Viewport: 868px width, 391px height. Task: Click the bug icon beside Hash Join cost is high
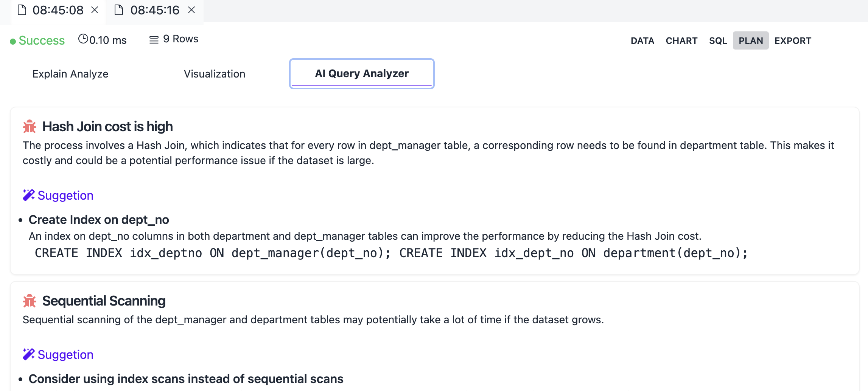click(x=29, y=126)
